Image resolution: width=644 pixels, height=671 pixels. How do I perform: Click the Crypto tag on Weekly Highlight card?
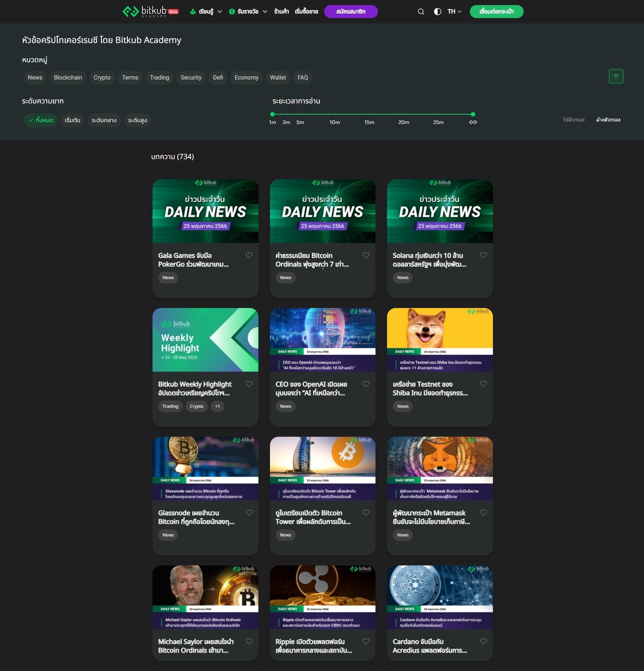coord(197,406)
